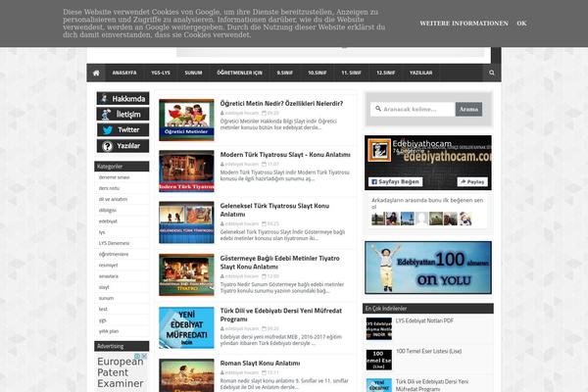
Task: Close the ad using its corner icon
Action: tap(144, 356)
